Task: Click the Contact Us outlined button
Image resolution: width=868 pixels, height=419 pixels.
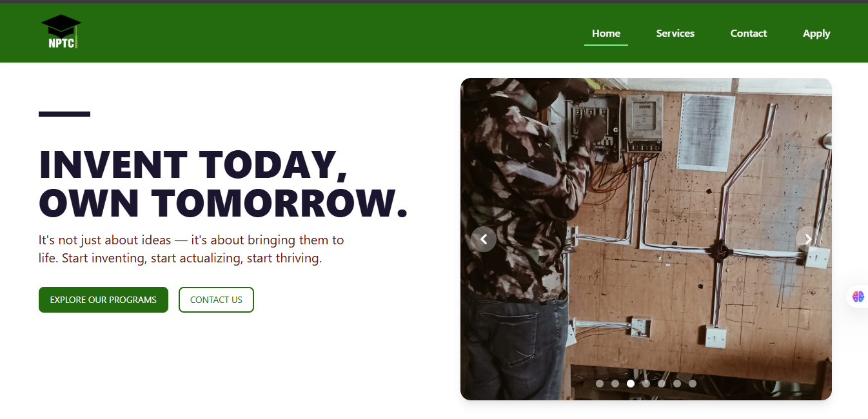Action: click(216, 300)
